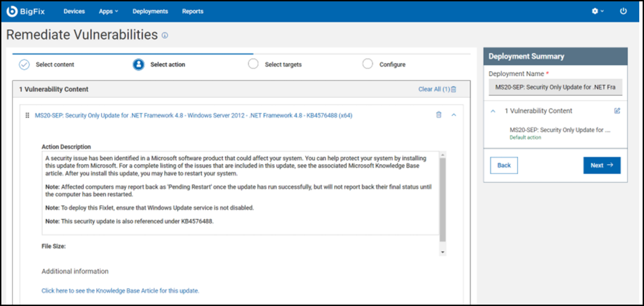Click the Back button
Viewport: 644px width, 306px height.
[504, 165]
